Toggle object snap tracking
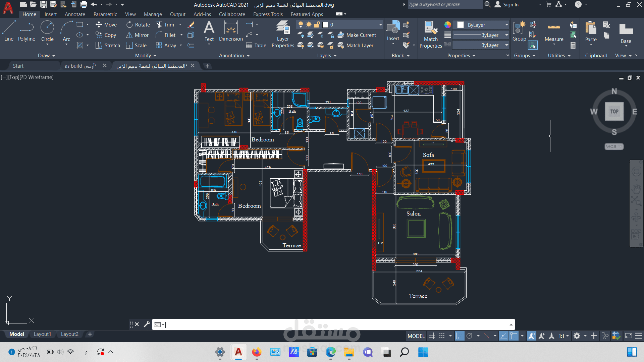Screen dimensions: 644x362 (x=503, y=336)
